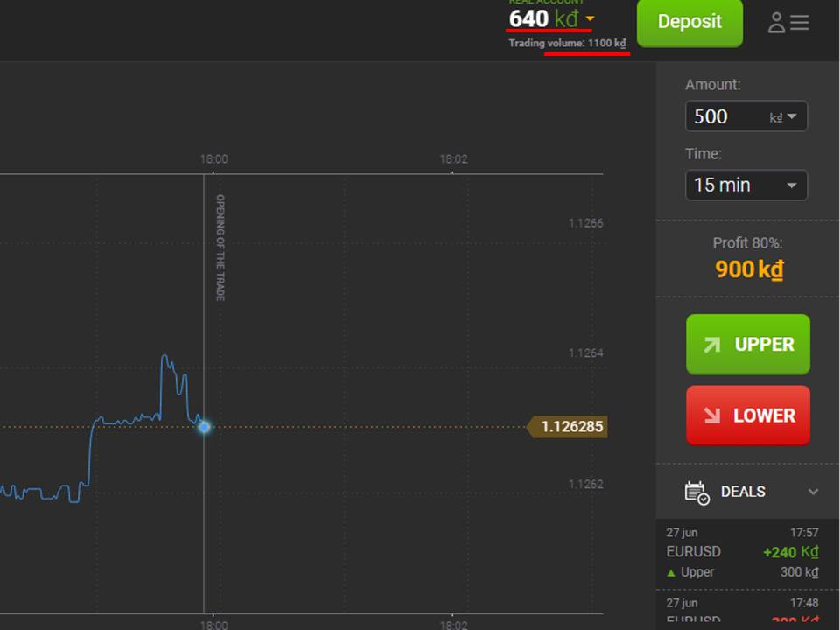The image size is (840, 630).
Task: Open the 15 min time dropdown
Action: (x=746, y=185)
